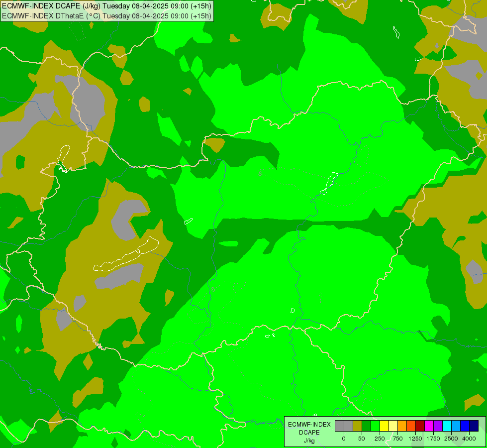487x448 pixels.
Task: Select the gray swatch left of 0 tick
Action: pos(339,426)
